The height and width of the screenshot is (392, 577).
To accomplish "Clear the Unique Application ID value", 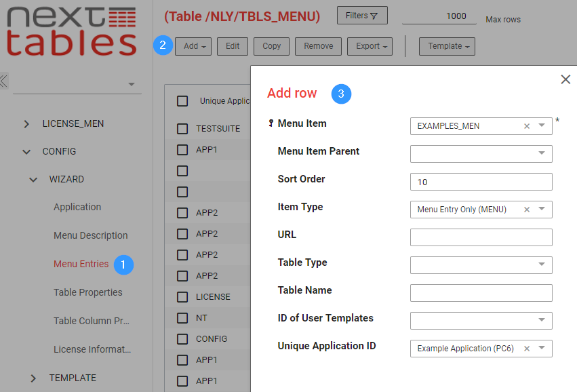I will (x=527, y=349).
